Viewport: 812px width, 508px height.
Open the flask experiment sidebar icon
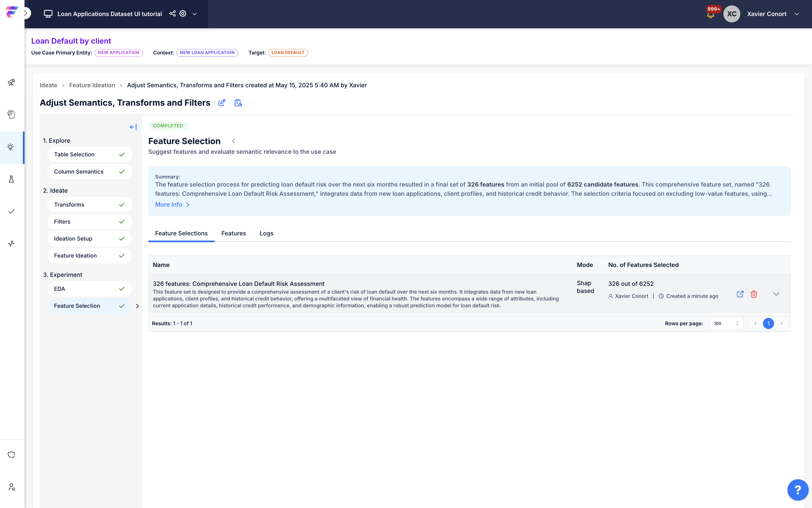11,179
